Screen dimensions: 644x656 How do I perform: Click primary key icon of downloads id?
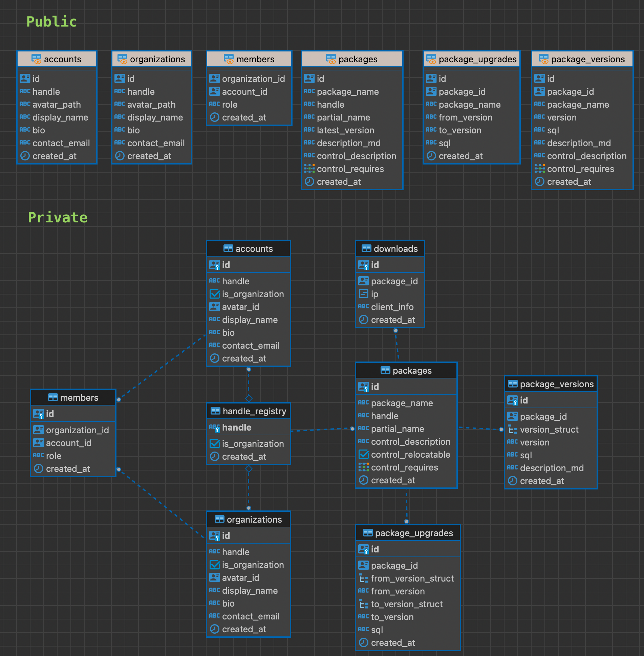click(363, 265)
